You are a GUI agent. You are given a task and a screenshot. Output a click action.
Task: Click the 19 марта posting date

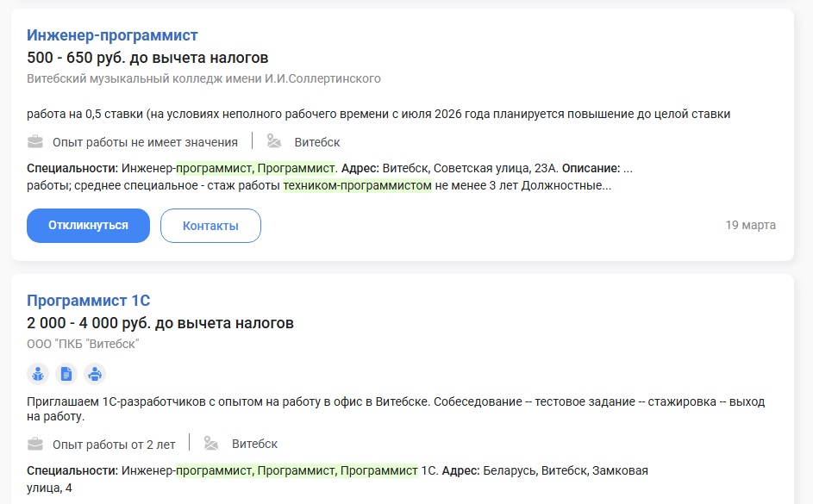(x=750, y=226)
